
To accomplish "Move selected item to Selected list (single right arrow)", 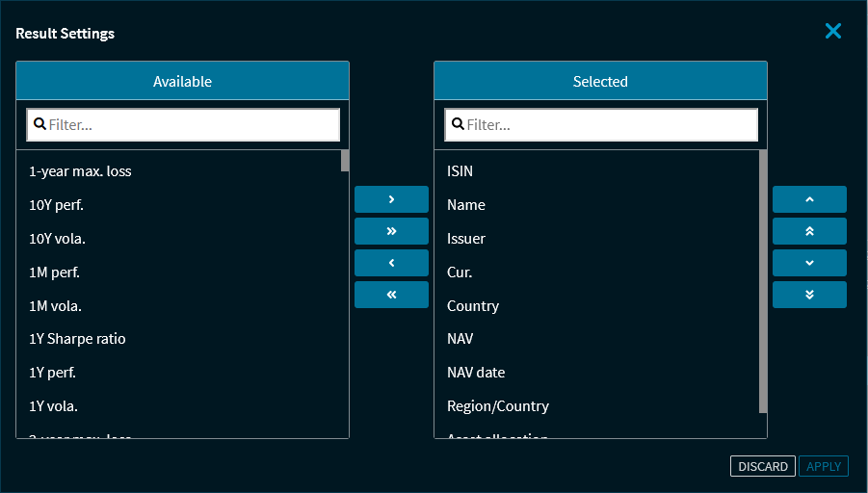I will [391, 199].
